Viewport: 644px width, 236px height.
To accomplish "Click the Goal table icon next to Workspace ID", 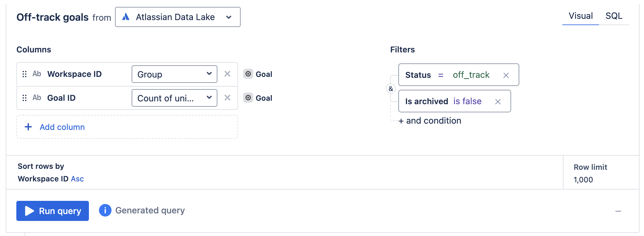I will pyautogui.click(x=248, y=74).
